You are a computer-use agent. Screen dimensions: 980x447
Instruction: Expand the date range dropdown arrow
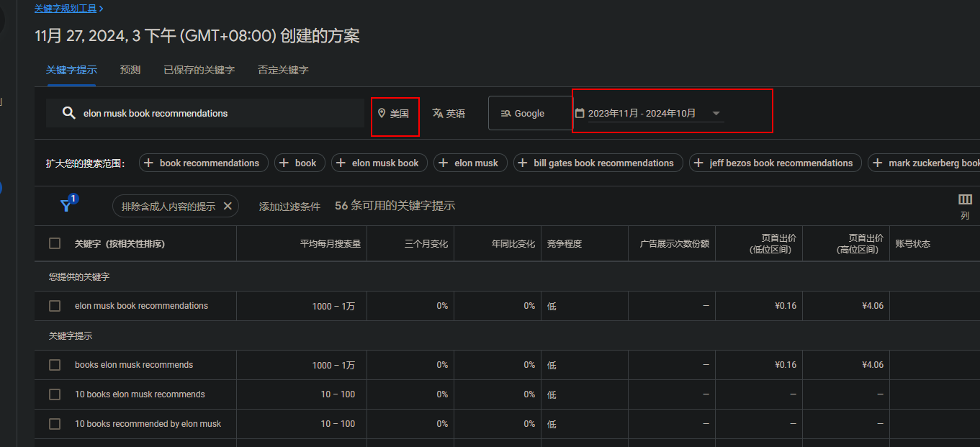(716, 113)
